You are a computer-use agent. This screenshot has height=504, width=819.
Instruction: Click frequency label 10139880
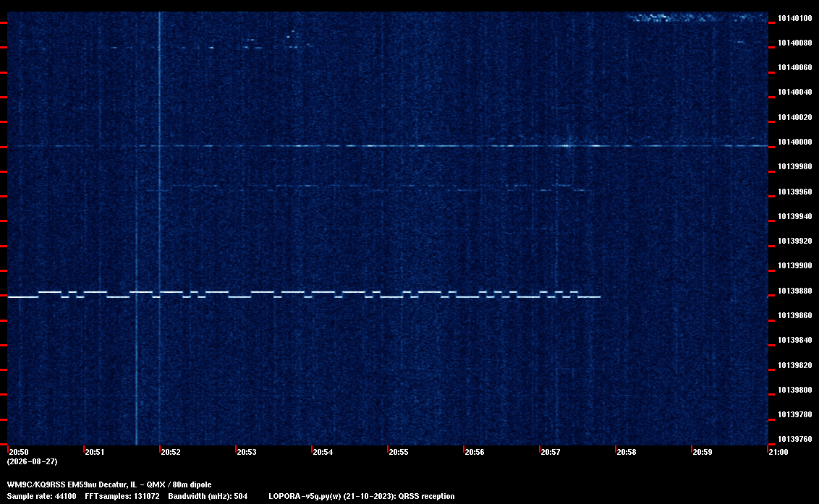coord(795,291)
